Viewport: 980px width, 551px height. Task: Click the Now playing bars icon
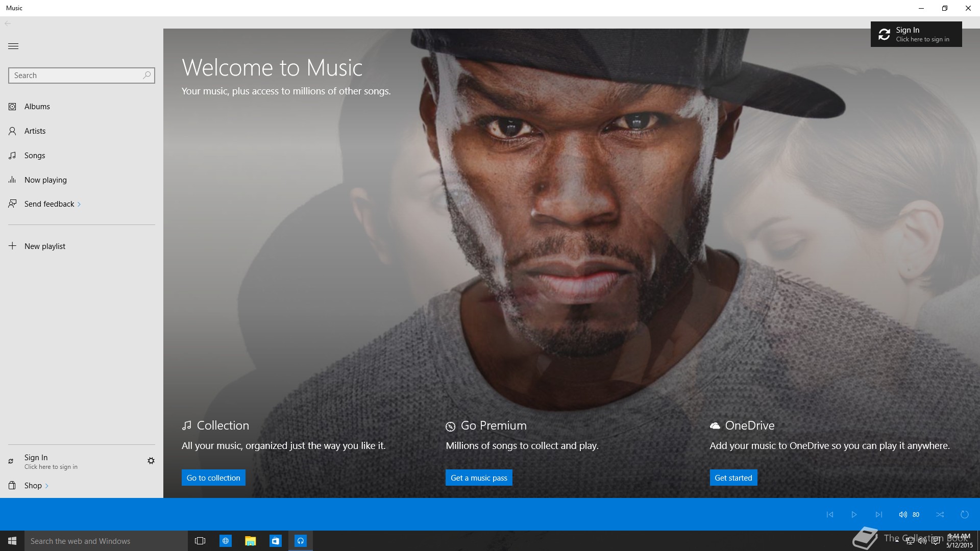tap(12, 180)
